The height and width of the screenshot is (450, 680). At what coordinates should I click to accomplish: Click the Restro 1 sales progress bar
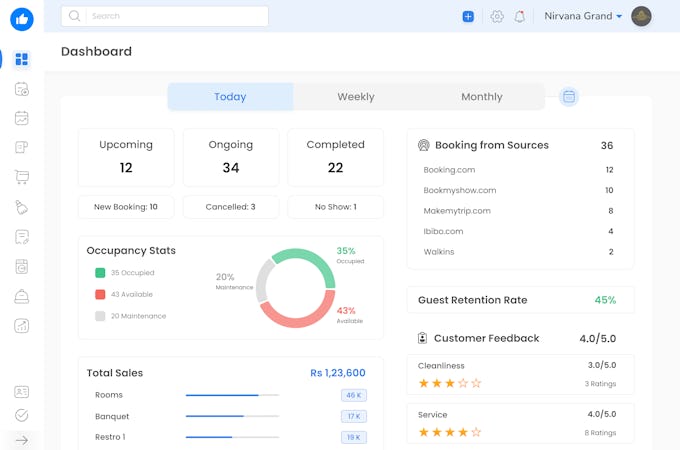[232, 437]
